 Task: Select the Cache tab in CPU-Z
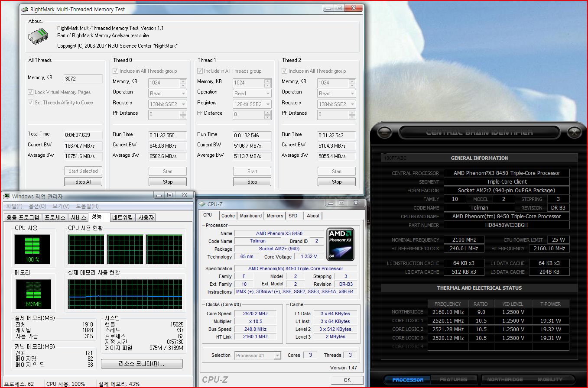228,216
